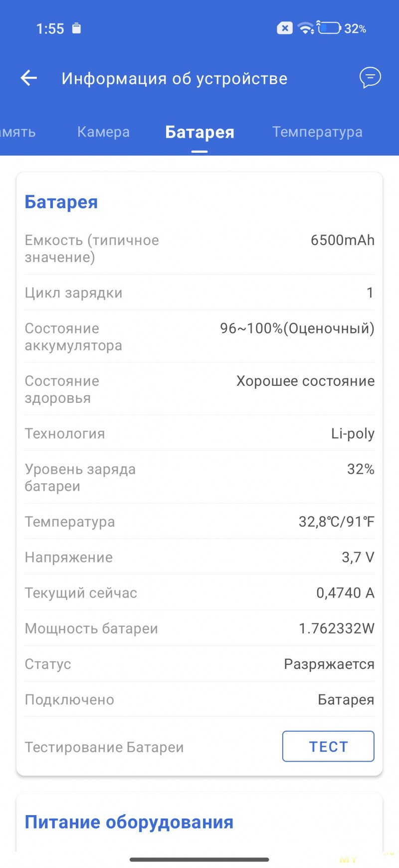The height and width of the screenshot is (868, 399).
Task: Tap the 6500mAh capacity value
Action: (x=342, y=240)
